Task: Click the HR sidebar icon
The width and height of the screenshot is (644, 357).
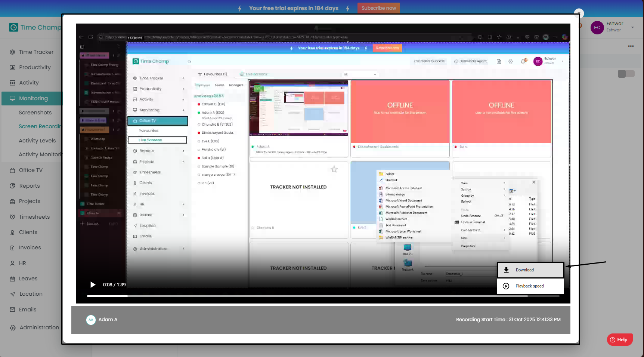Action: click(12, 263)
